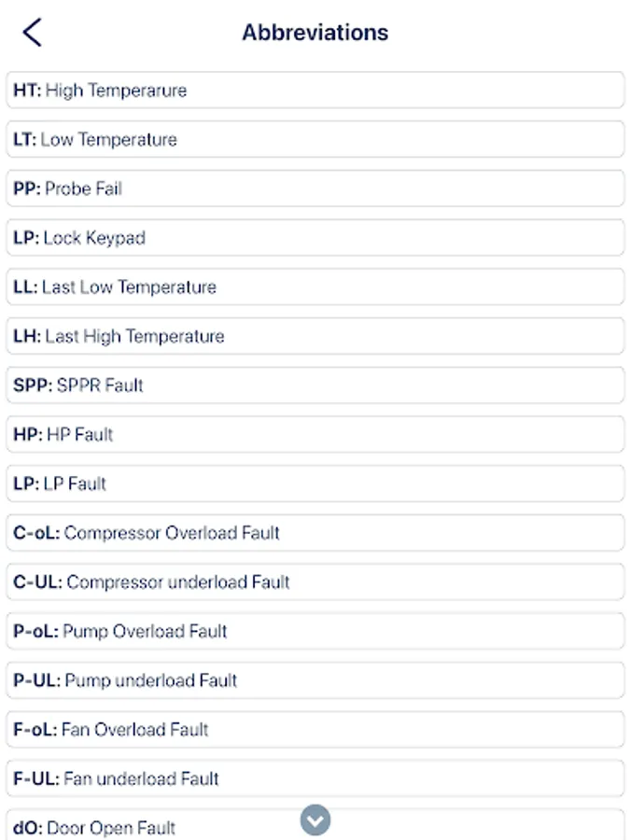This screenshot has height=840, width=630.
Task: Tap LH Last High Temperature entry
Action: click(315, 336)
